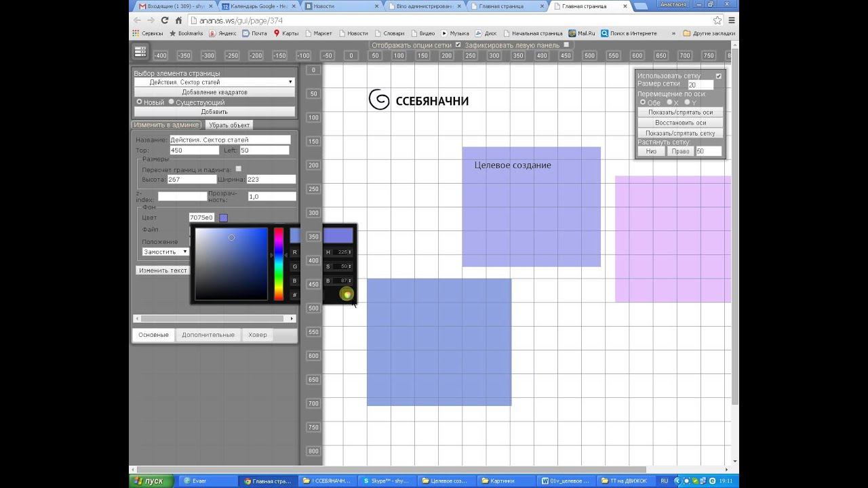Click 'Показать/спрятать оси' button
The height and width of the screenshot is (488, 868).
(x=680, y=112)
